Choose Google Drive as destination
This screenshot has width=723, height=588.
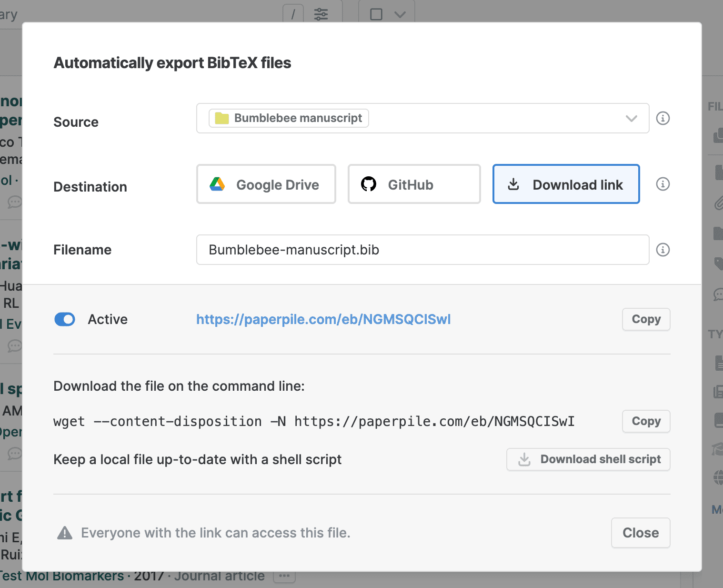266,184
